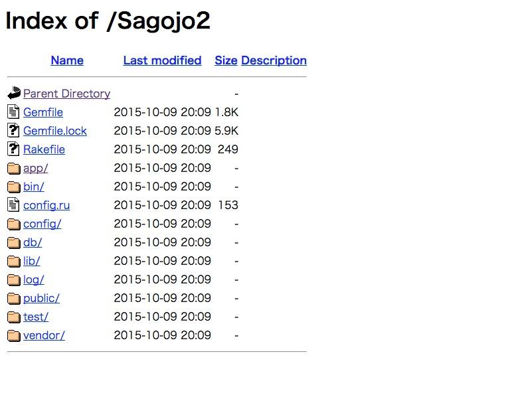Open the test/ directory link

36,317
